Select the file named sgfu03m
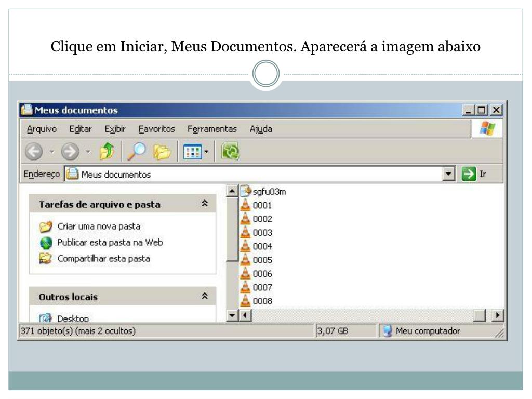The image size is (532, 399). (x=270, y=192)
